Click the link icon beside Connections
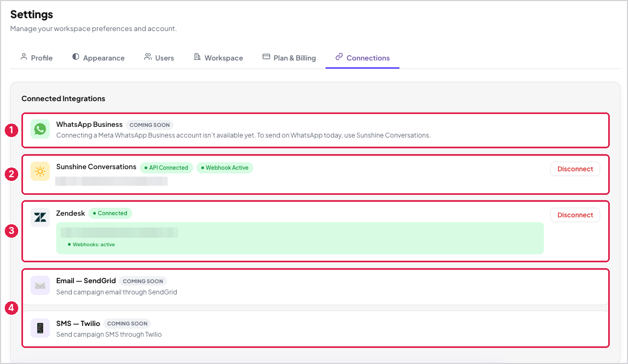The width and height of the screenshot is (628, 364). (339, 57)
